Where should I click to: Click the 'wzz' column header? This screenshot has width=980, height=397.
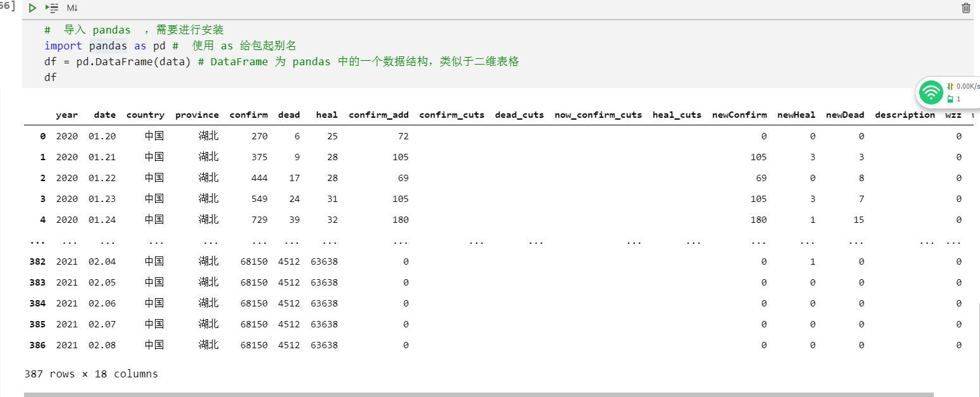pos(953,115)
